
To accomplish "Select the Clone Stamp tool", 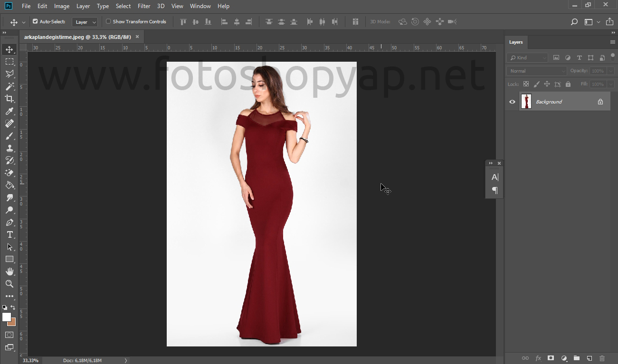I will tap(9, 148).
